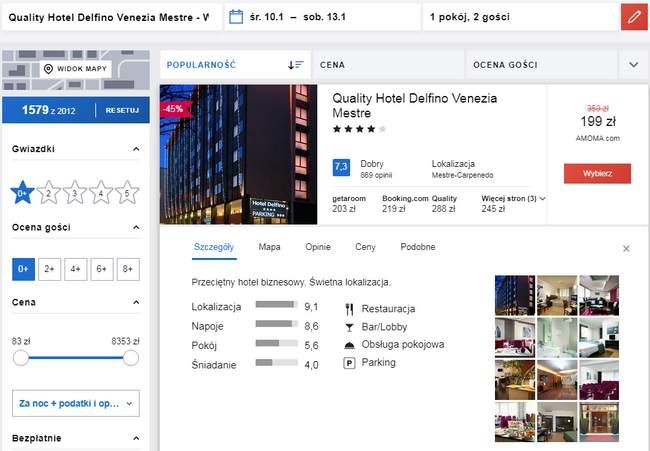This screenshot has height=451, width=650.
Task: Collapse the Gwiazdki filter section
Action: point(136,150)
